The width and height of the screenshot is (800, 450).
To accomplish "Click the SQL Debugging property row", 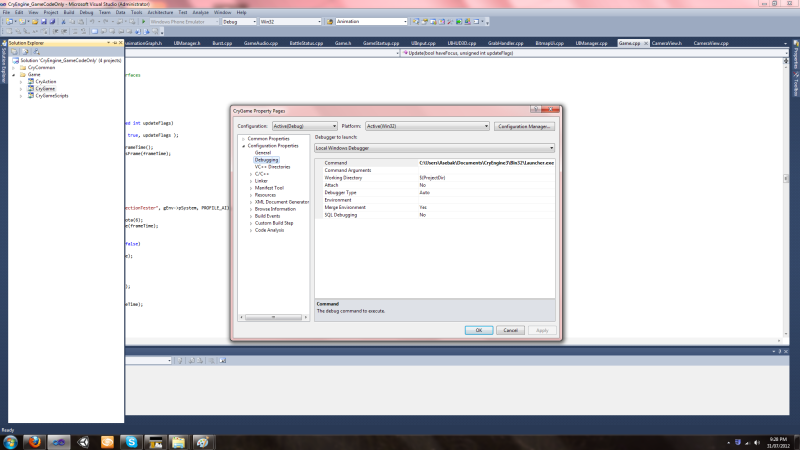I will (435, 215).
